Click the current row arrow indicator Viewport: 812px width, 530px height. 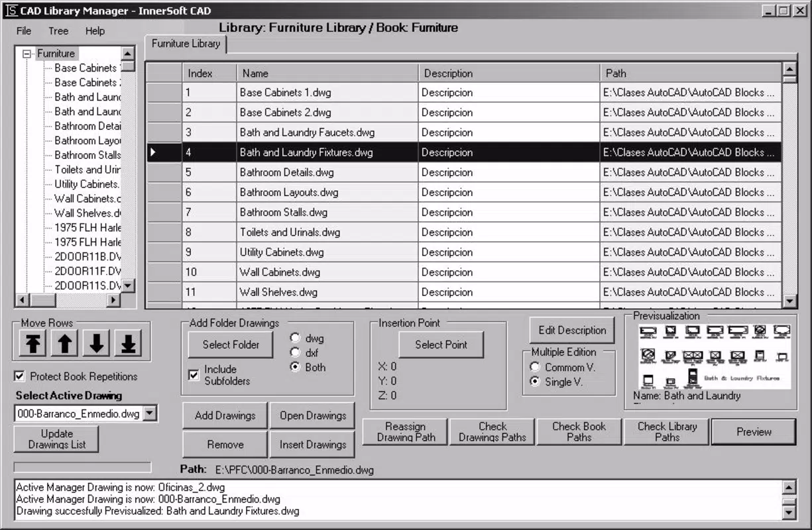153,152
